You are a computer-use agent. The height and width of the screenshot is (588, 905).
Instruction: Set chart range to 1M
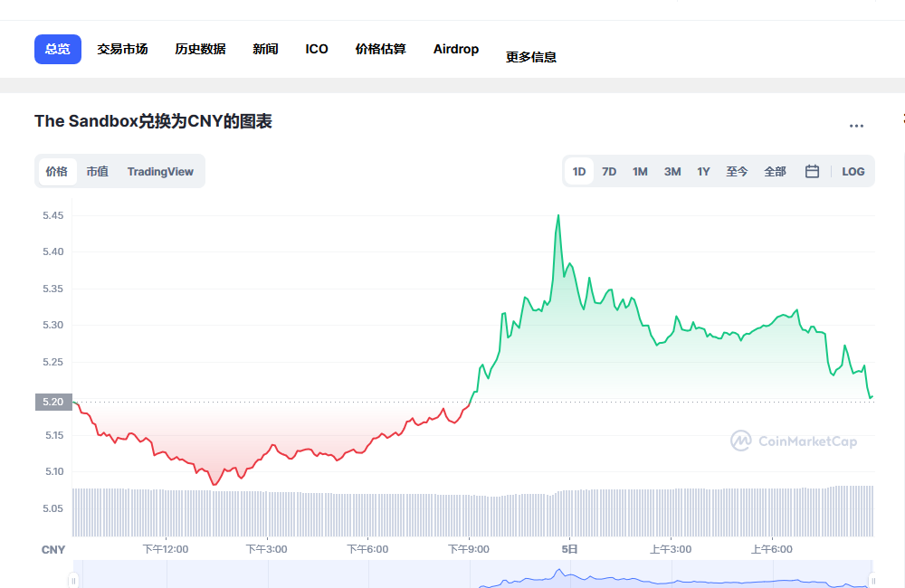(x=640, y=171)
